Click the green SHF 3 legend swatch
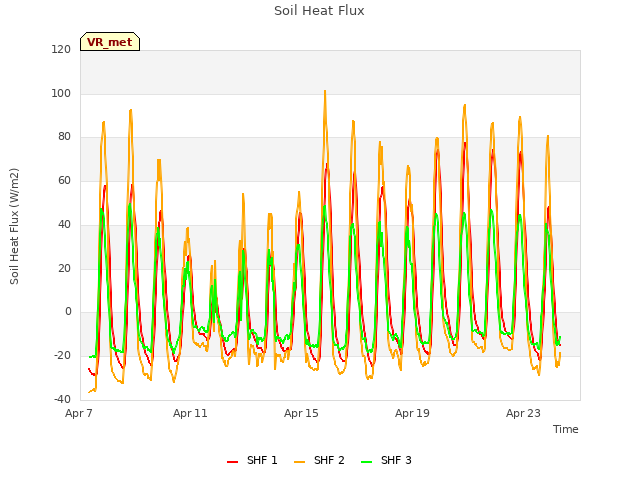This screenshot has height=480, width=640. point(367,462)
